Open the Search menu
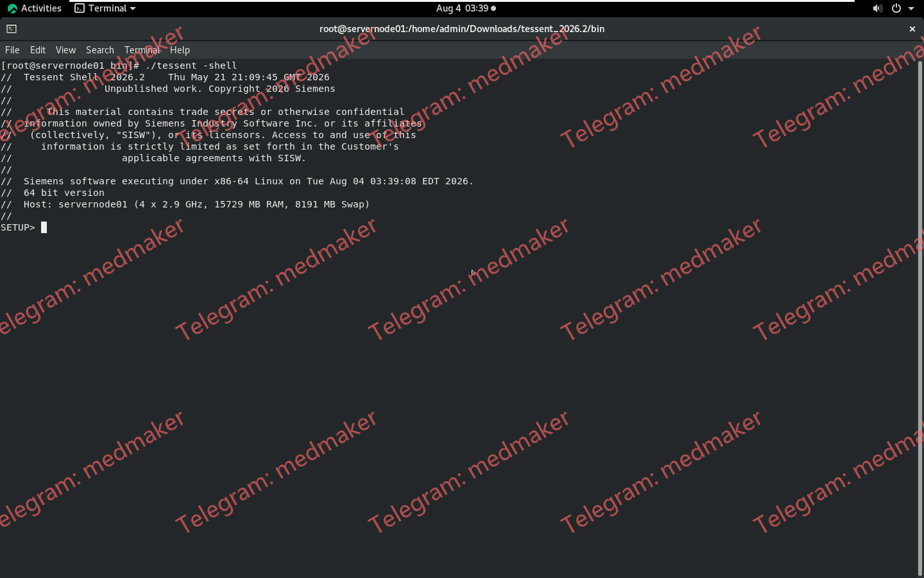The image size is (924, 578). click(x=100, y=50)
